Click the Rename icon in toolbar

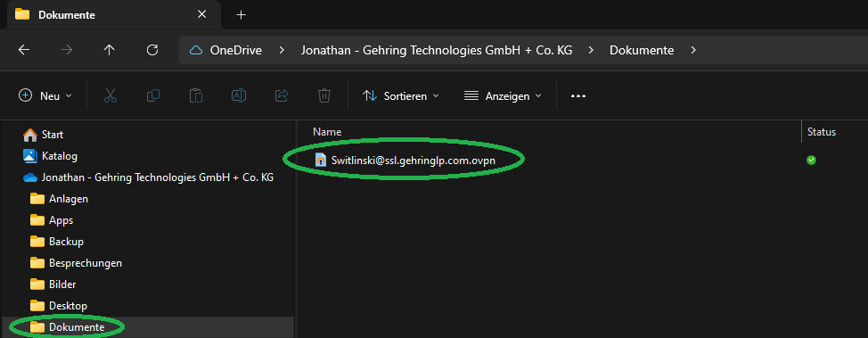(x=239, y=95)
